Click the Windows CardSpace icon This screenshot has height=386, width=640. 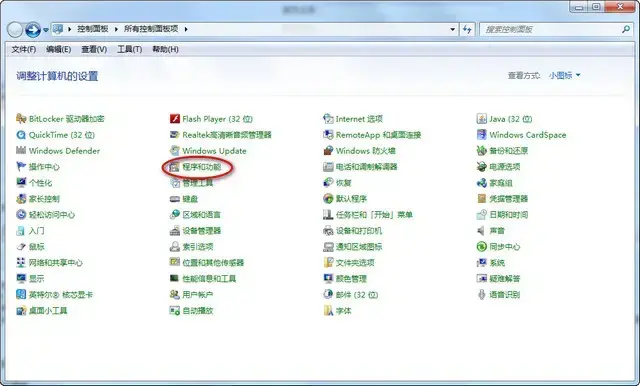click(x=482, y=135)
